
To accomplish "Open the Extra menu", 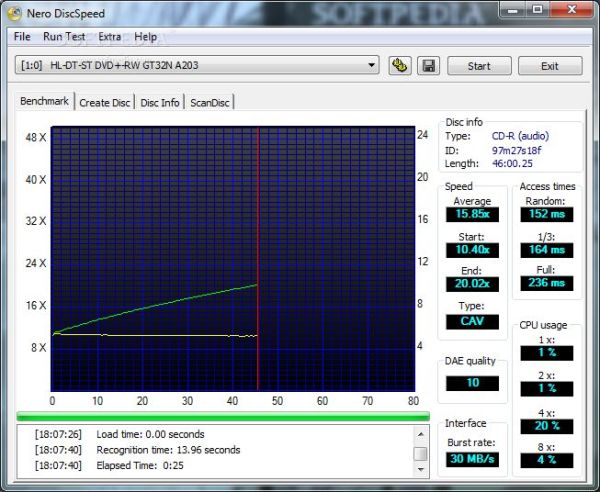I will (110, 37).
